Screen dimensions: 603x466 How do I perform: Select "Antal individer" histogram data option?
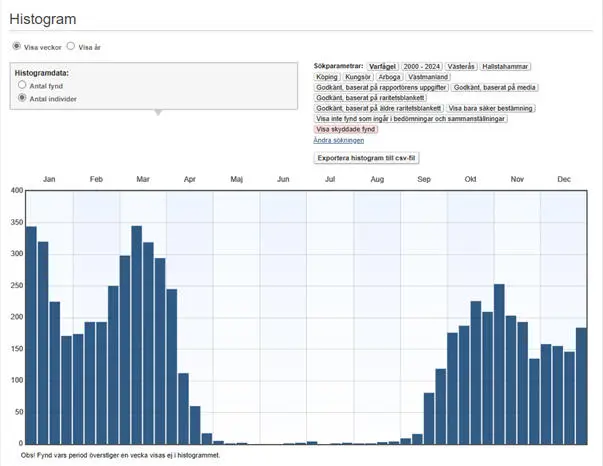[22, 99]
